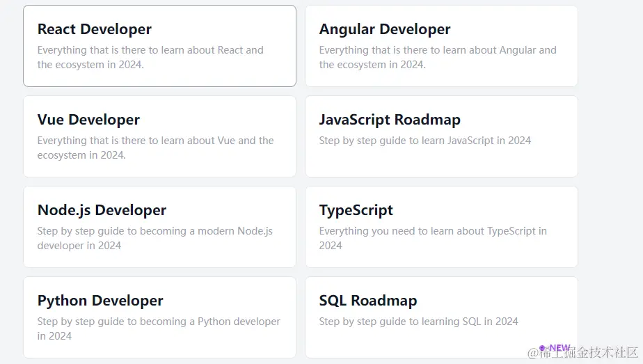Click the purple NEW badge

pyautogui.click(x=559, y=348)
